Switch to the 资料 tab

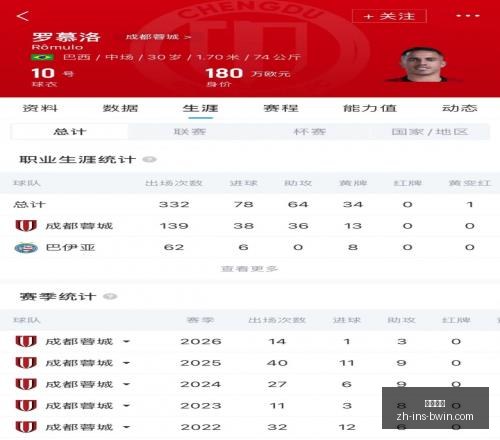pyautogui.click(x=40, y=108)
